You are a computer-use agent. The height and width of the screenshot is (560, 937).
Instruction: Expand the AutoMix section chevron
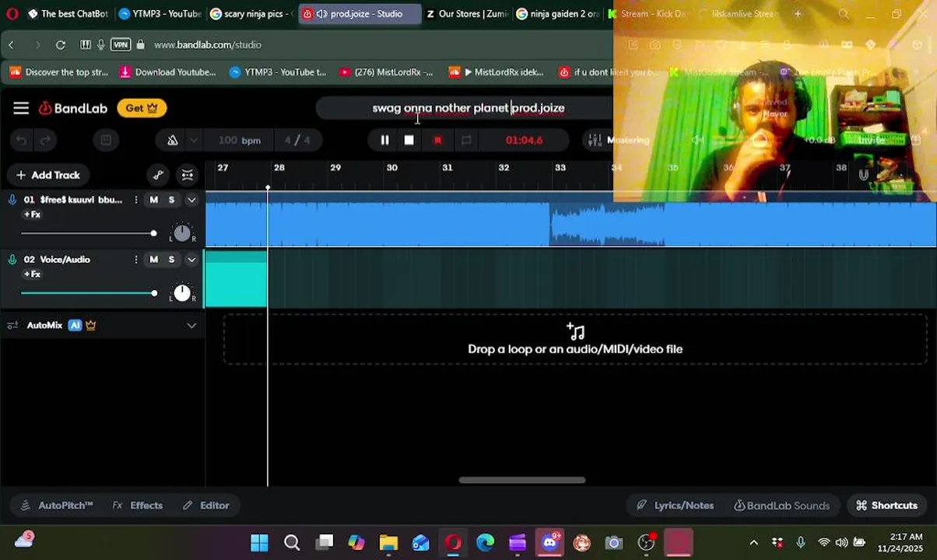191,325
